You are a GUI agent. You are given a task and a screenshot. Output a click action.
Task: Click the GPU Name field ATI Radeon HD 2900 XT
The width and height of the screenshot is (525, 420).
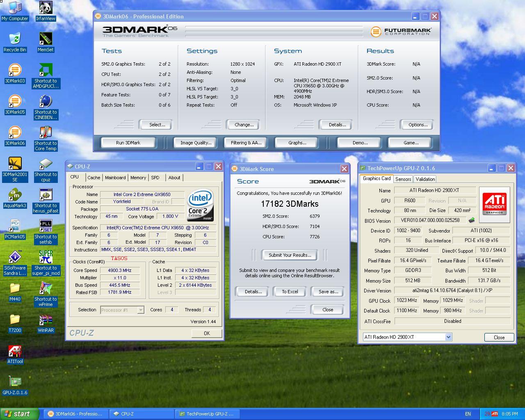click(x=435, y=190)
